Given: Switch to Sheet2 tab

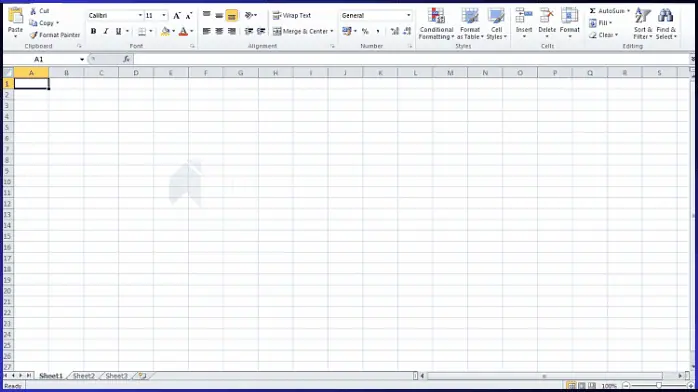Looking at the screenshot, I should [84, 376].
